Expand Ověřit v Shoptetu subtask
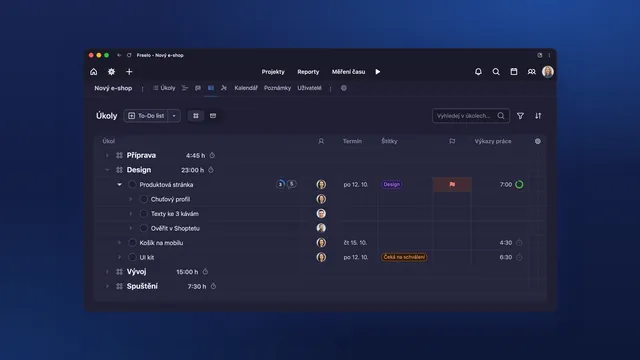Viewport: 640px width, 360px height. 131,228
